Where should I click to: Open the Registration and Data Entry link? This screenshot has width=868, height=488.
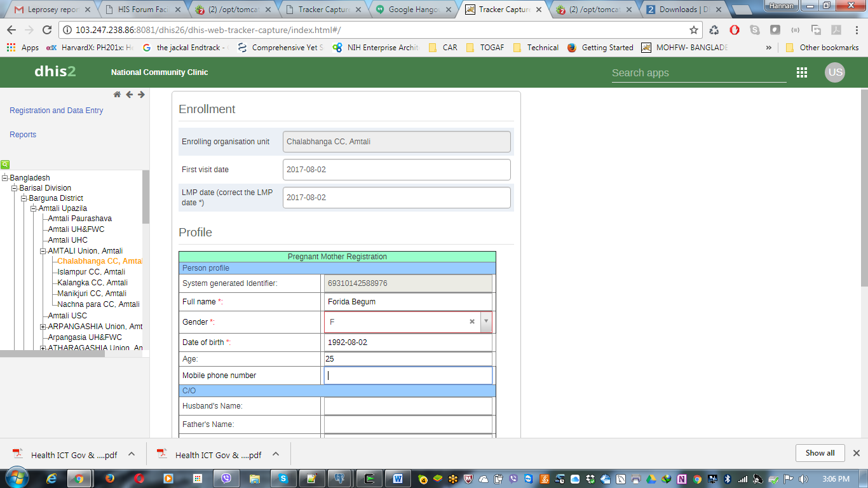[x=56, y=111]
